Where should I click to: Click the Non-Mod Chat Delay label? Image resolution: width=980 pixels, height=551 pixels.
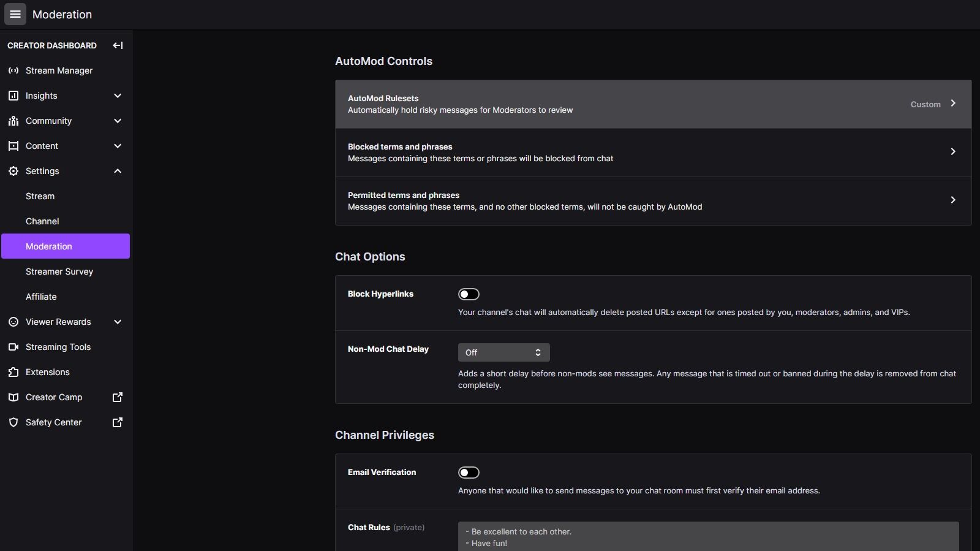388,349
